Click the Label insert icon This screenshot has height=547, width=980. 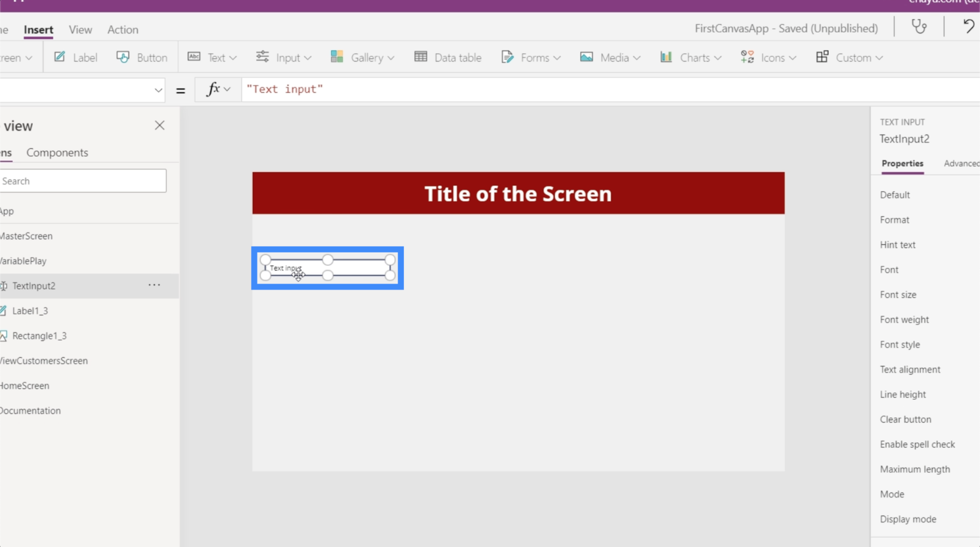[x=60, y=57]
